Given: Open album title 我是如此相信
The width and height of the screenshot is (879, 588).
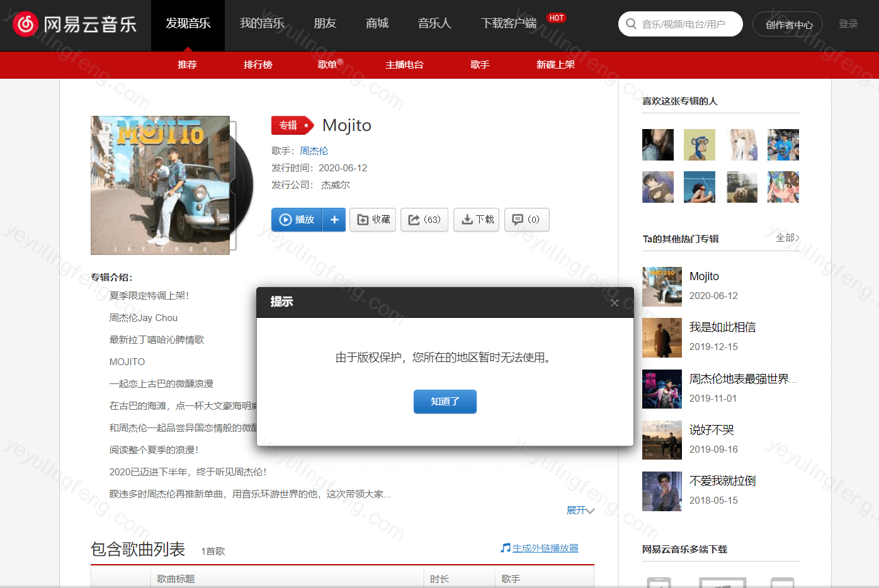Looking at the screenshot, I should click(722, 327).
